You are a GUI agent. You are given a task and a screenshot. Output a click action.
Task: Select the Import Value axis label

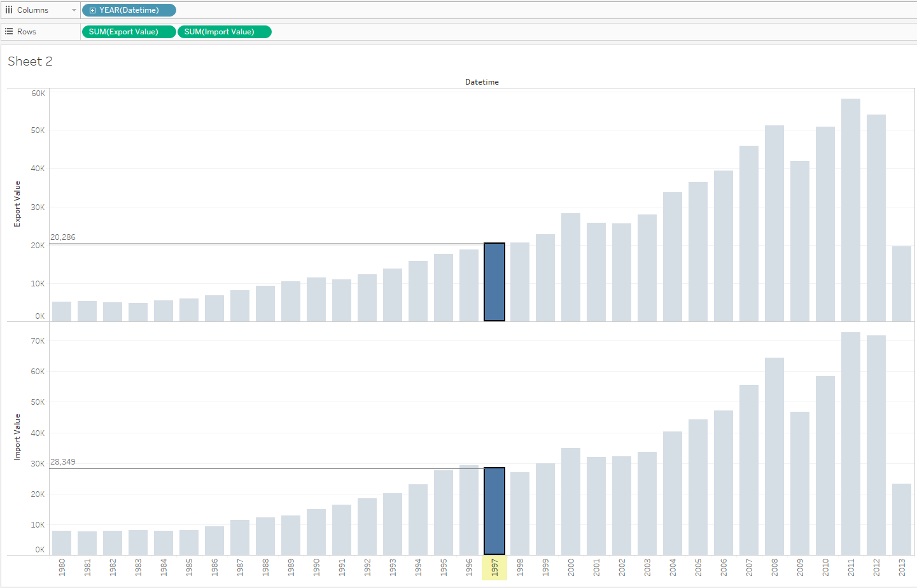17,437
